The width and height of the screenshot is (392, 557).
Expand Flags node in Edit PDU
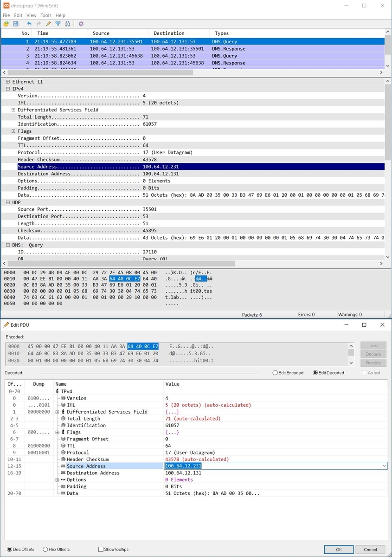58,432
